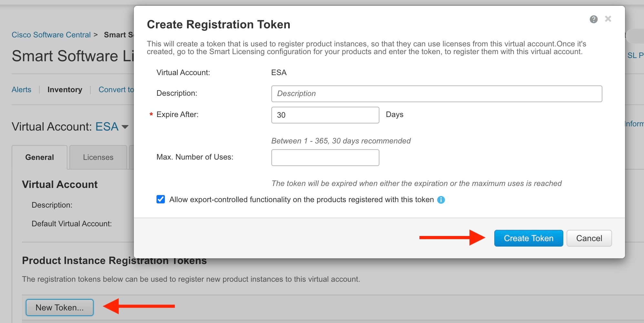Click the export-controlled info icon
Image resolution: width=644 pixels, height=323 pixels.
(441, 200)
